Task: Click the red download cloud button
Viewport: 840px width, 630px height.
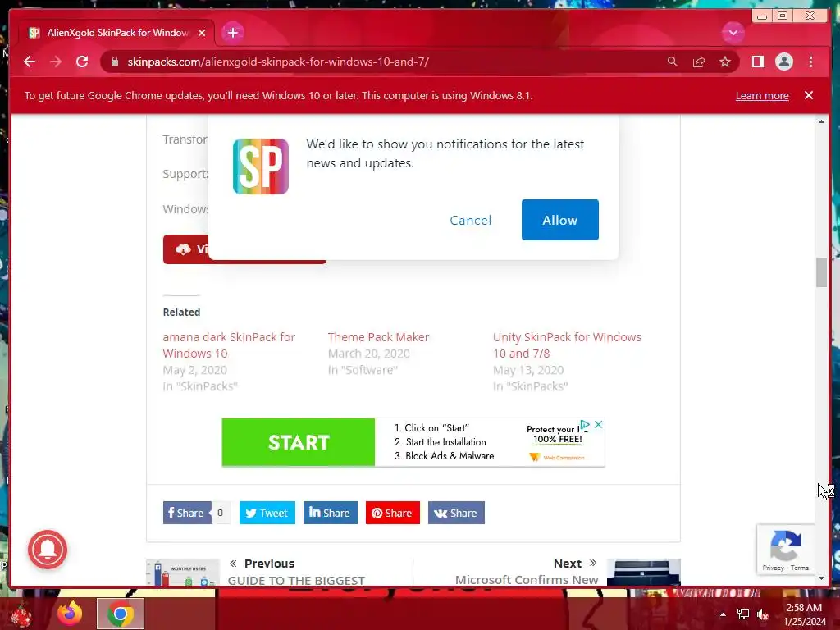Action: (185, 249)
